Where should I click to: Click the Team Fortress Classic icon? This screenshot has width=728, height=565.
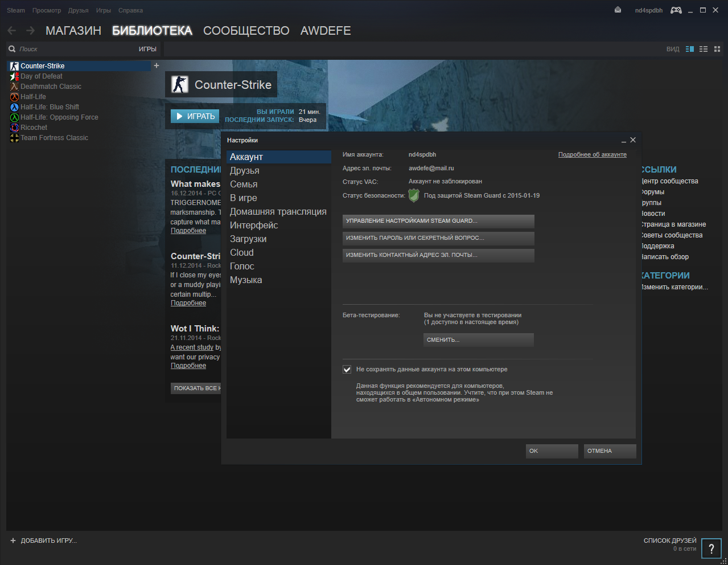14,138
